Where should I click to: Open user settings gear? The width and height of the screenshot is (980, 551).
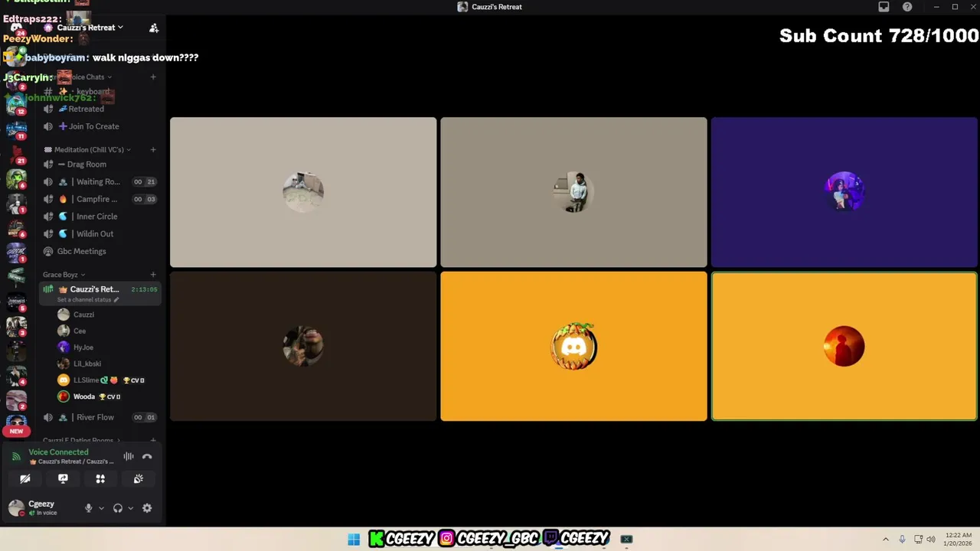click(x=147, y=508)
